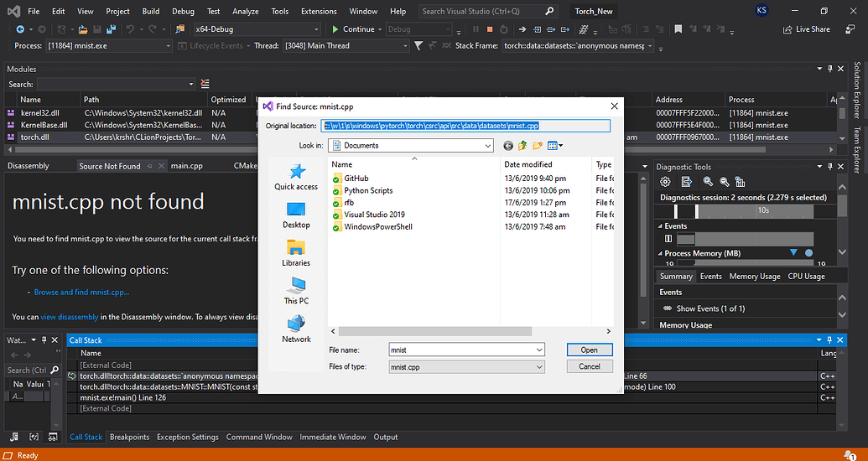Select the Visual Studio 2019 folder

374,215
